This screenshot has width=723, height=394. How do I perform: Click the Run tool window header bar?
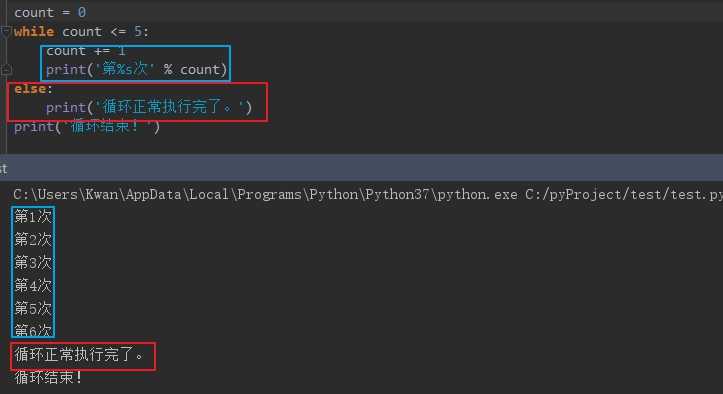click(362, 167)
